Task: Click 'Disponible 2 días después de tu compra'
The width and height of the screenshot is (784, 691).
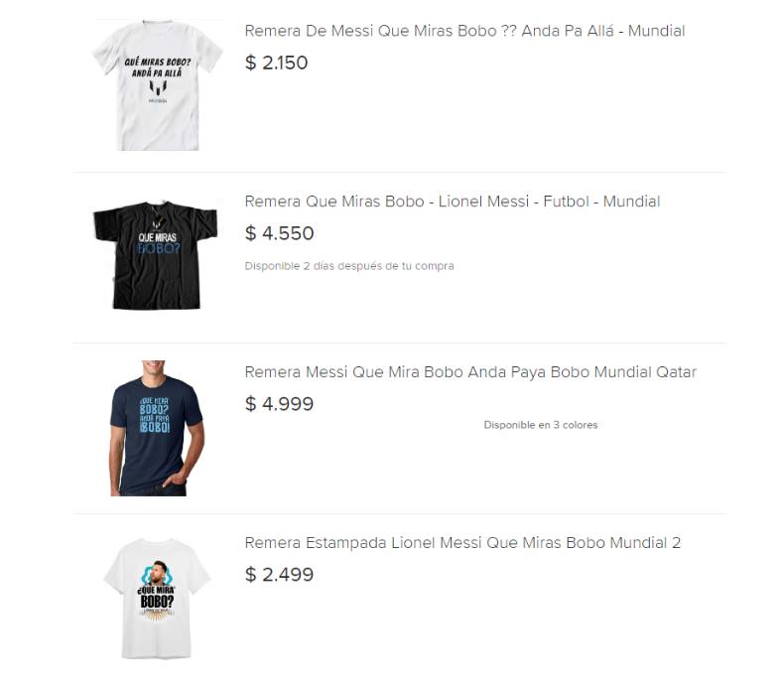Action: point(349,266)
